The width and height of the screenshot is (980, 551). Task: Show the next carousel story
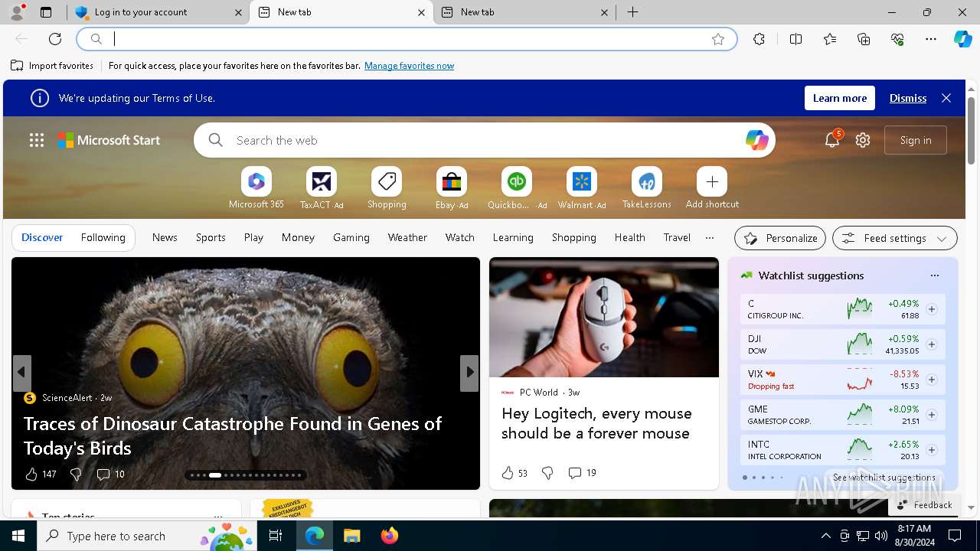click(469, 372)
